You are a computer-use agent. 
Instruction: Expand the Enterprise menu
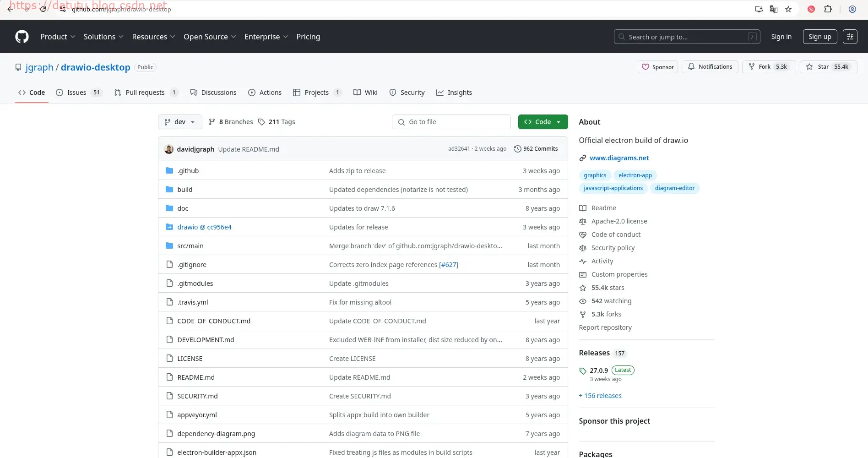[x=266, y=37]
